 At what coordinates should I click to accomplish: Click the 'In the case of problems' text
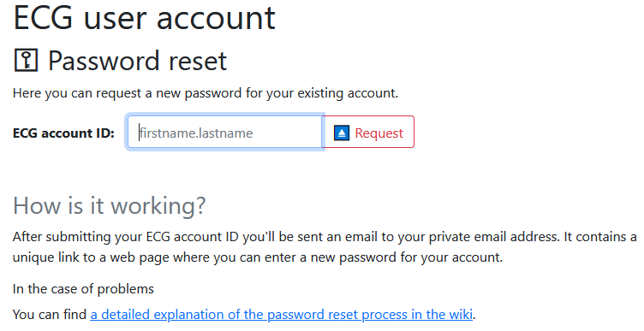(x=83, y=289)
